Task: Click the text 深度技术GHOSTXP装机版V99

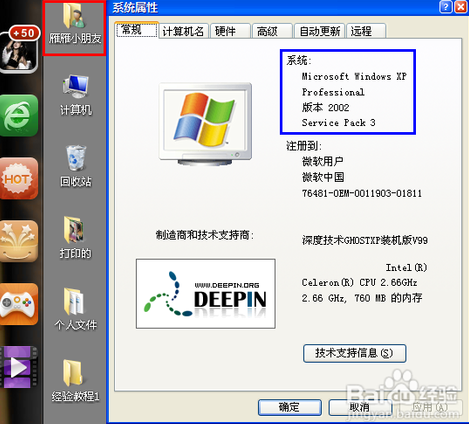Action: pos(365,240)
